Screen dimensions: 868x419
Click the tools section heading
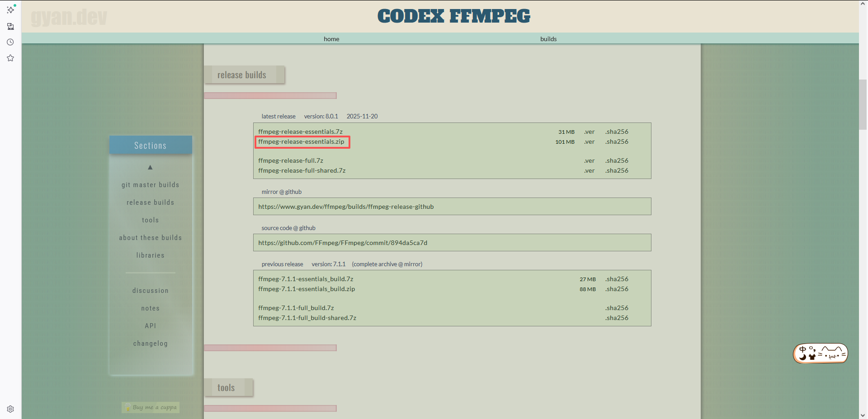coord(228,387)
